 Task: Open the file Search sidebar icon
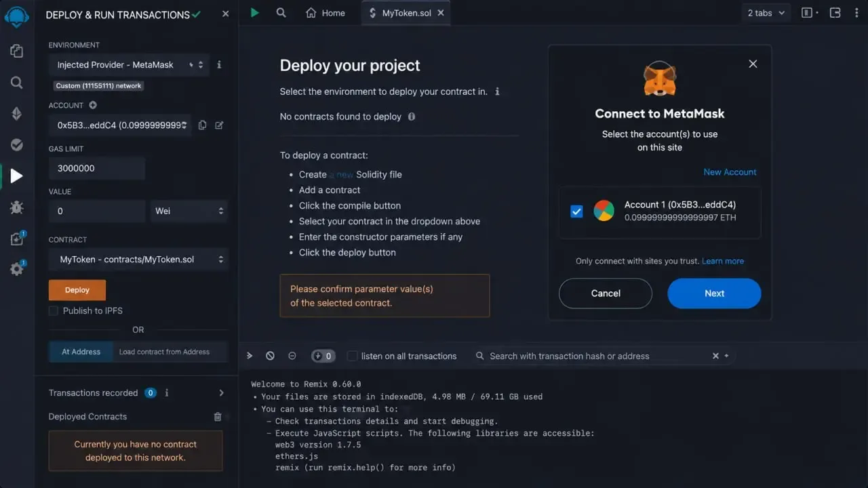coord(16,83)
